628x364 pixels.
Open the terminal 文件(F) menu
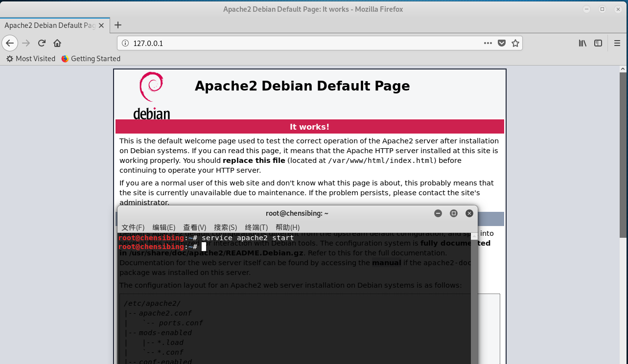[x=133, y=227]
